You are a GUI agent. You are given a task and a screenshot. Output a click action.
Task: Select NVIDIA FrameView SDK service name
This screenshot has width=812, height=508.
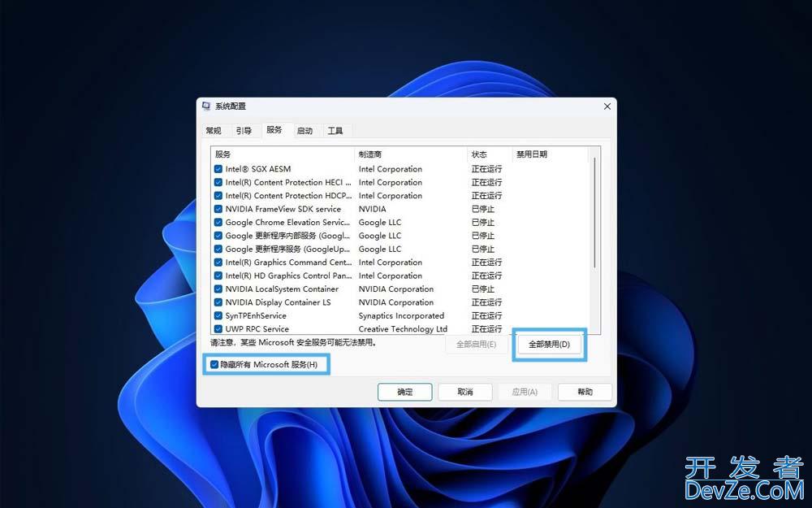(283, 210)
